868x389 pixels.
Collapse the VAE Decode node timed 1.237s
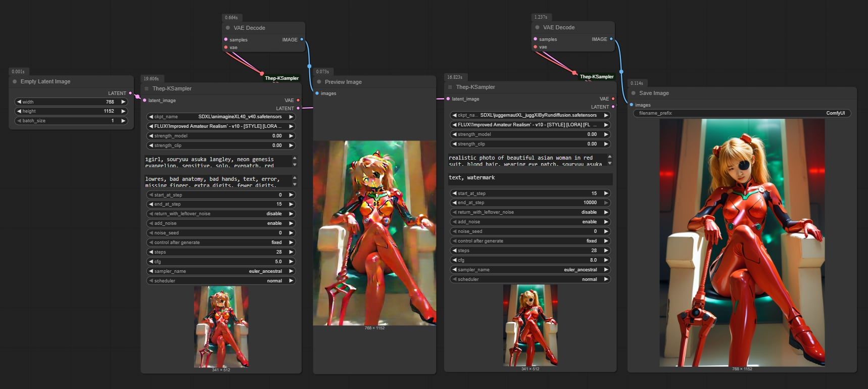537,27
